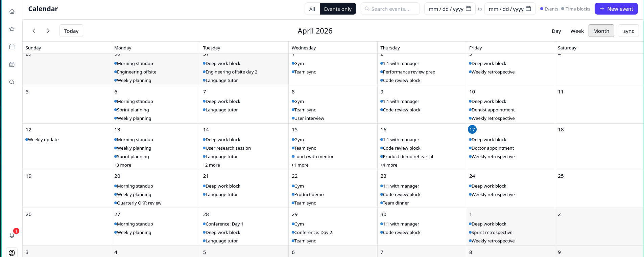This screenshot has width=644, height=257.
Task: Switch to Day view
Action: [556, 31]
